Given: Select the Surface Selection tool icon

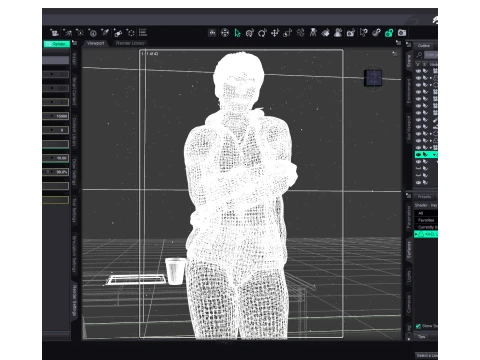Looking at the screenshot, I should click(x=326, y=33).
